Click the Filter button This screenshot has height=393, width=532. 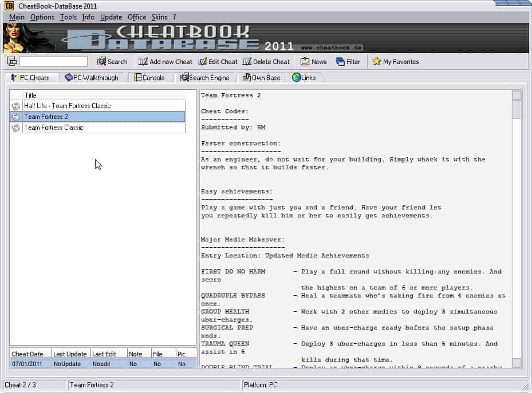[x=348, y=62]
